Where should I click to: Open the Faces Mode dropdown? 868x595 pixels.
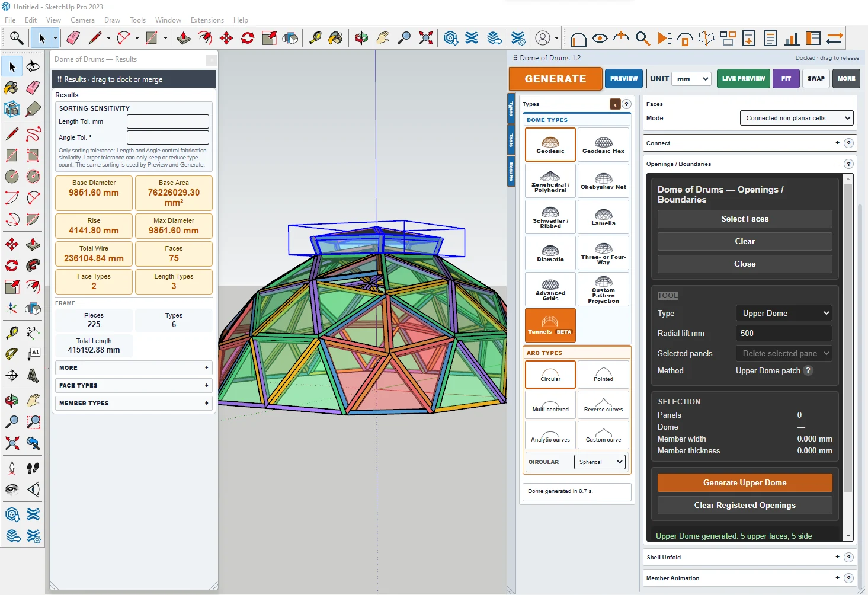796,118
